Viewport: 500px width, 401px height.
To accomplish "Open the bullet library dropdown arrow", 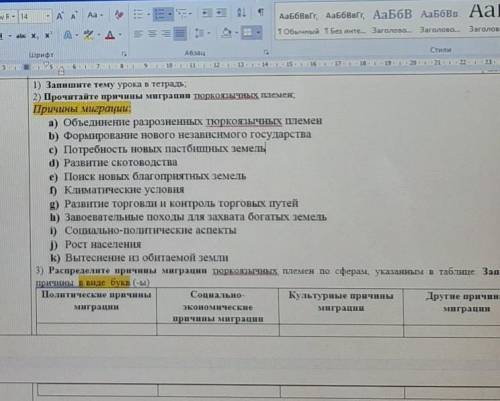I will coord(148,14).
